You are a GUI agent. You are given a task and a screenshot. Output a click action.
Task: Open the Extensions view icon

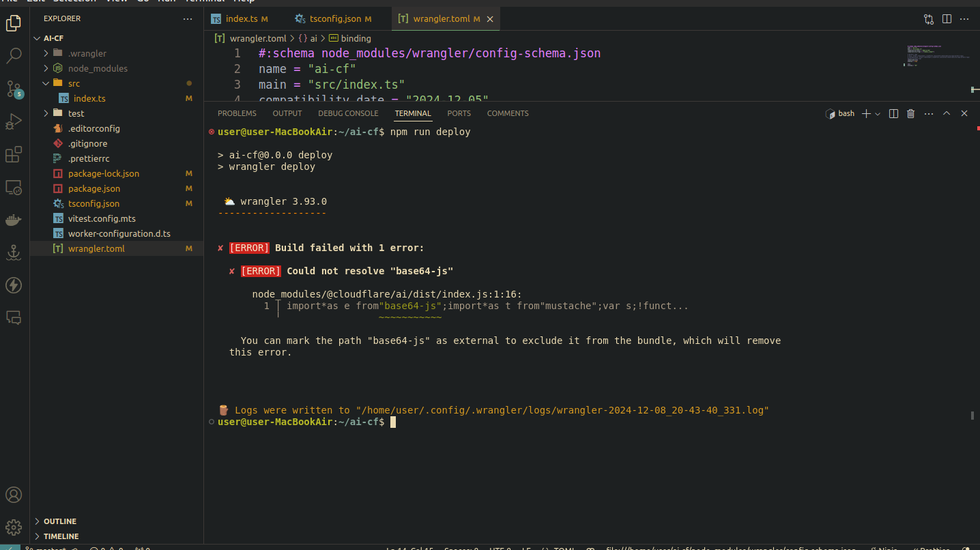point(14,154)
